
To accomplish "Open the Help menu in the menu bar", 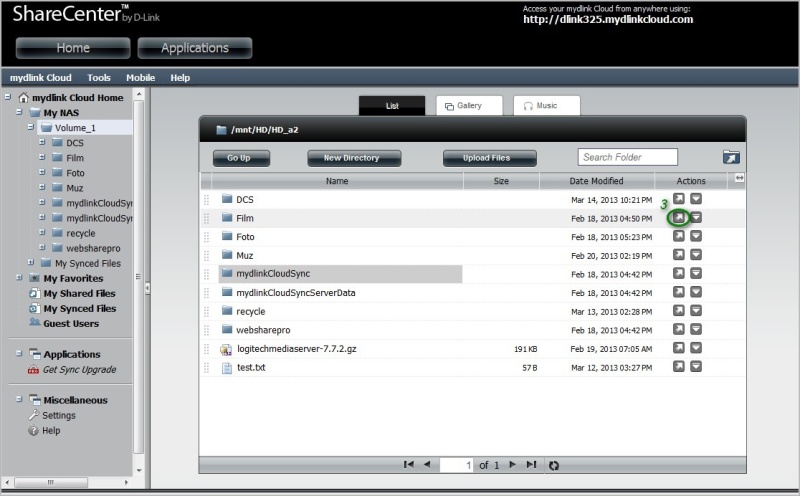I will (x=180, y=78).
